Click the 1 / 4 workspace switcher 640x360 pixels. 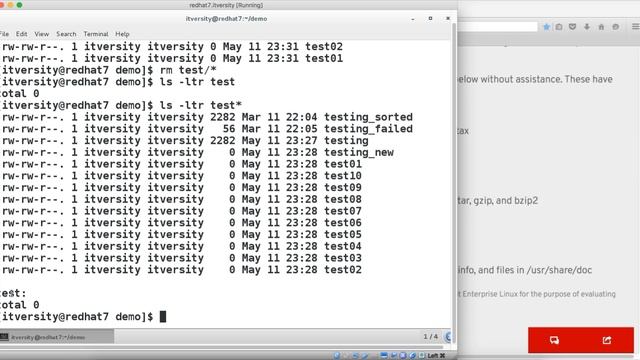(430, 337)
